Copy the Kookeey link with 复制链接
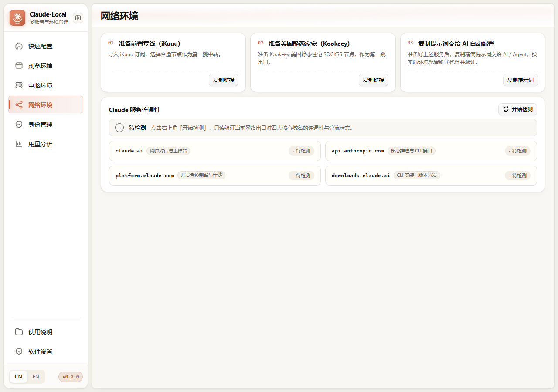This screenshot has width=558, height=392. tap(374, 80)
